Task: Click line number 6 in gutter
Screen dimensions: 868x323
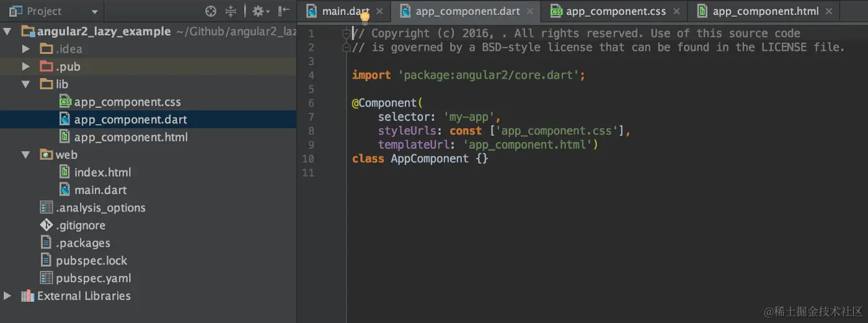Action: 311,103
